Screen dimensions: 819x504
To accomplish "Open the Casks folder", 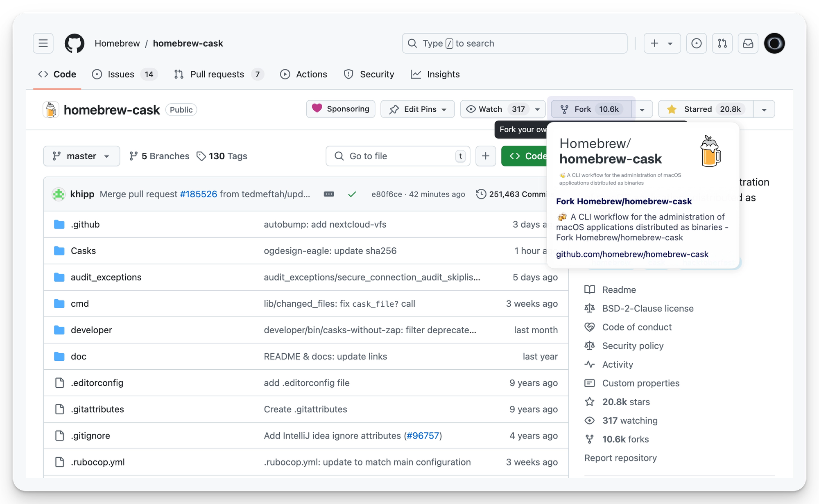I will pyautogui.click(x=83, y=251).
